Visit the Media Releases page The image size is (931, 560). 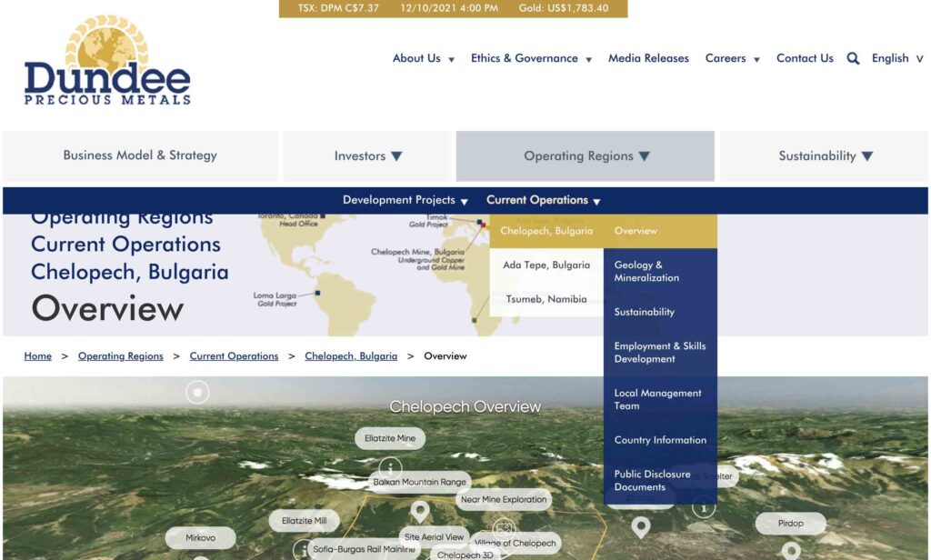(648, 58)
